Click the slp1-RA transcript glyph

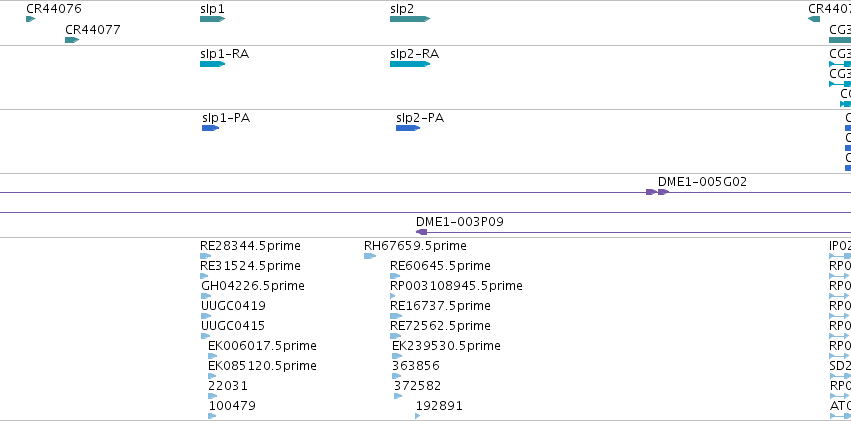tap(212, 64)
